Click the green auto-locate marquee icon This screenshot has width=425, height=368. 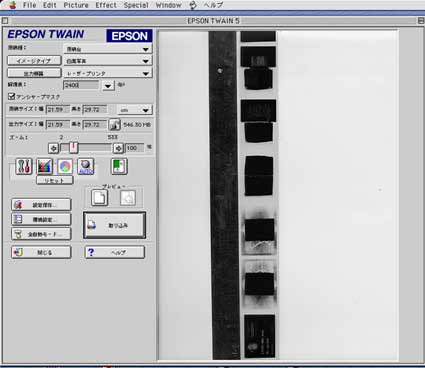point(119,166)
